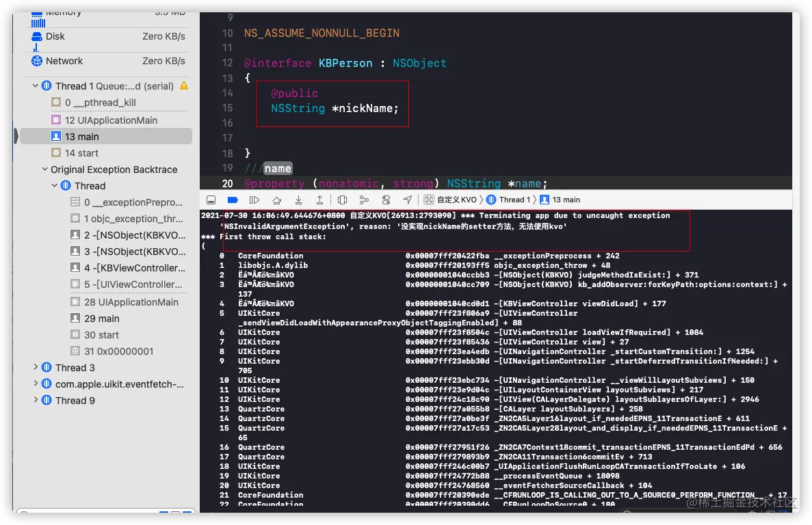Click the highlighted name comment token
This screenshot has width=812, height=525.
click(x=278, y=169)
